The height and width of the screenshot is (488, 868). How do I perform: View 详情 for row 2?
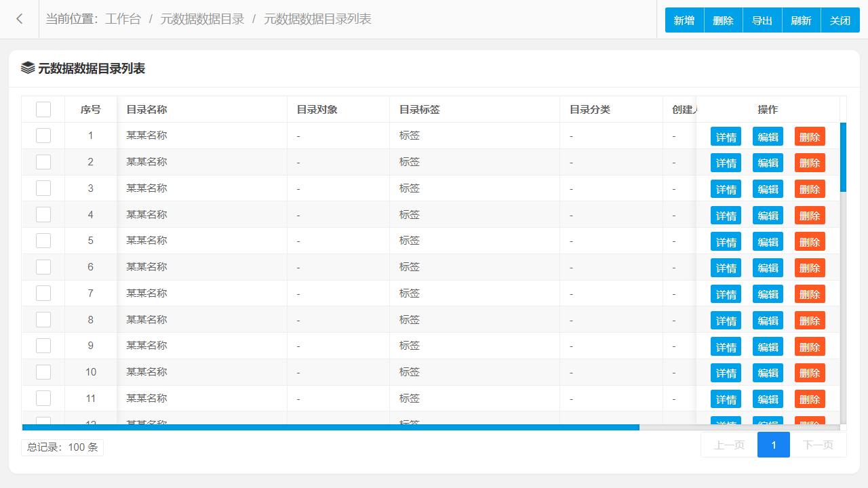[726, 163]
